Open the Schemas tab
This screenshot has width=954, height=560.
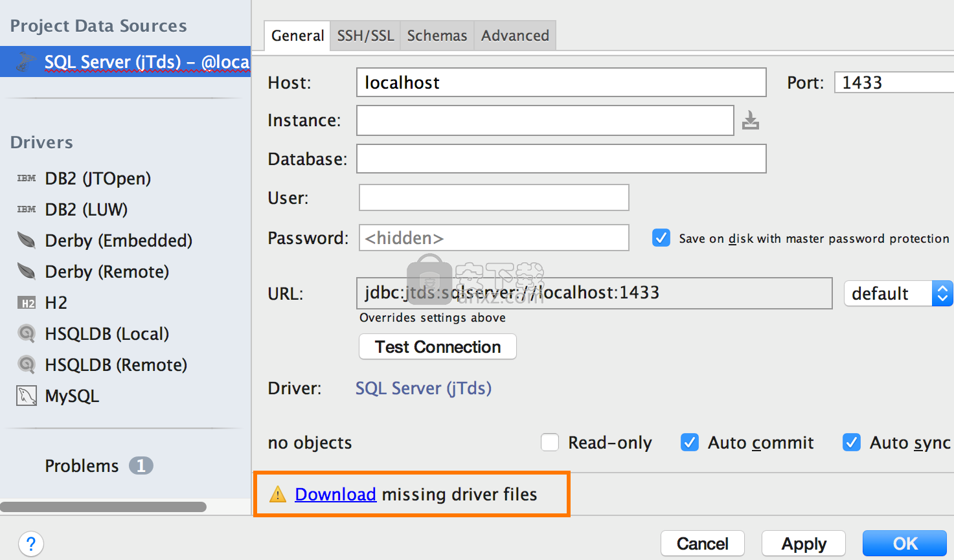click(x=437, y=36)
